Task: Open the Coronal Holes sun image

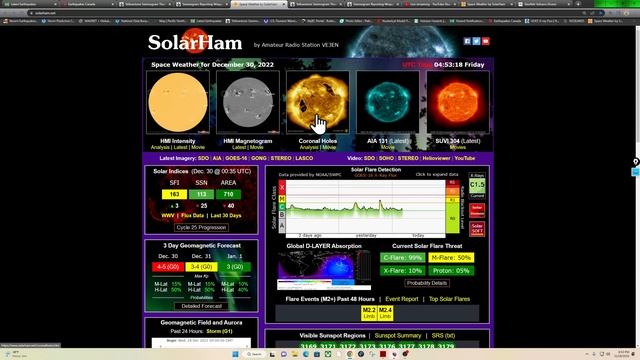Action: 318,102
